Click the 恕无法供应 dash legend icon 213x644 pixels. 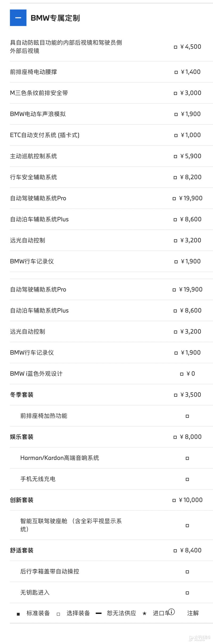99,613
